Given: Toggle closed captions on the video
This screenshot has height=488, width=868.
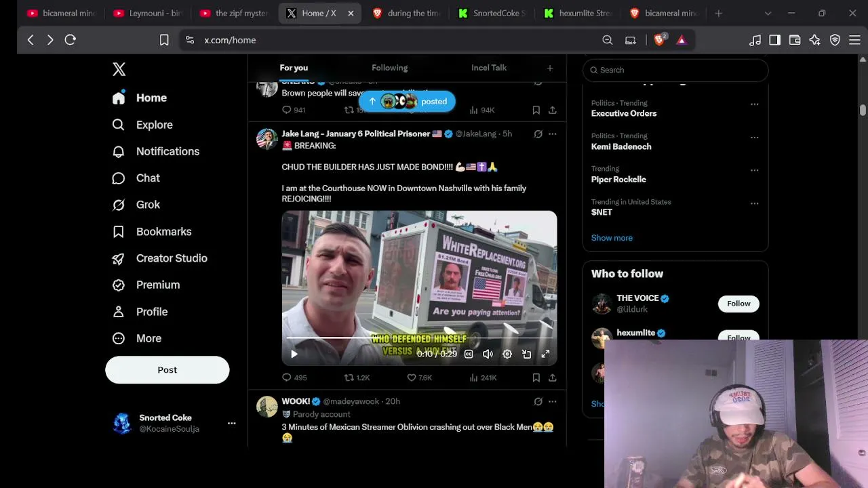Looking at the screenshot, I should [469, 354].
